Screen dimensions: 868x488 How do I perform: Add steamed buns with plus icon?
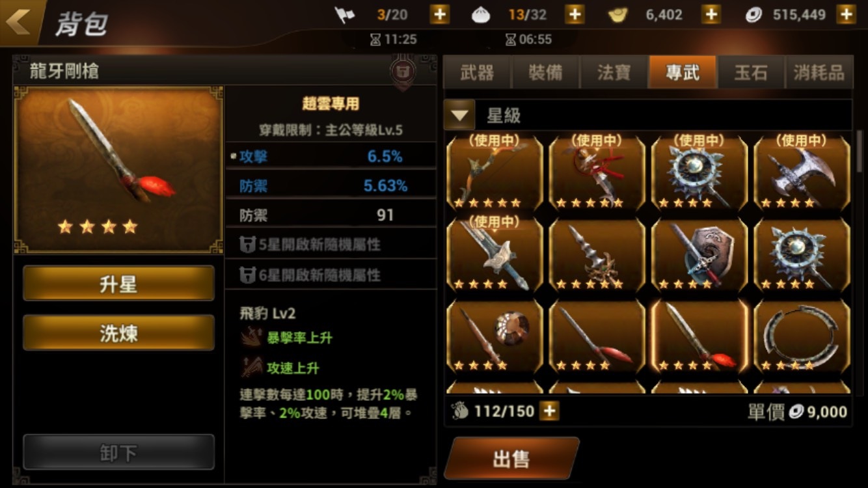coord(575,14)
